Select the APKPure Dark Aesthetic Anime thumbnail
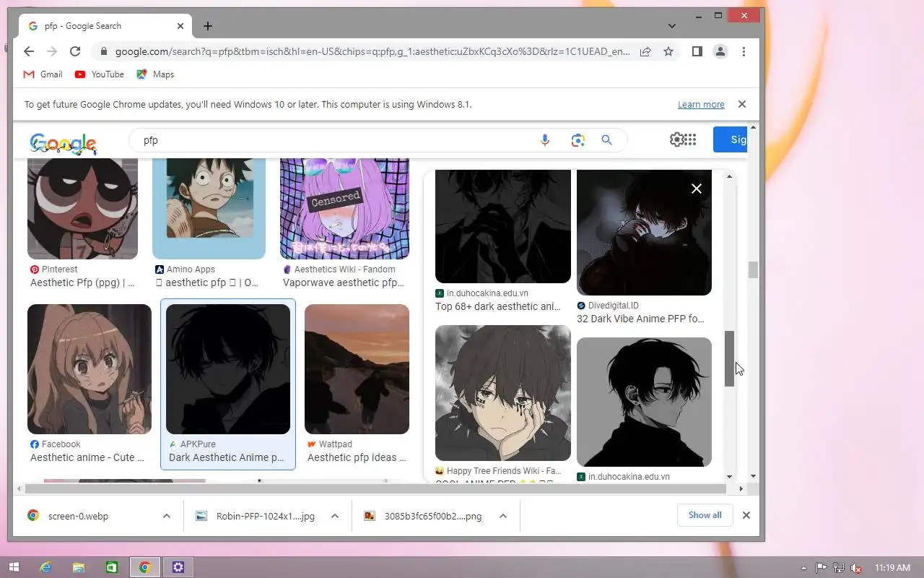The width and height of the screenshot is (924, 578). pyautogui.click(x=228, y=369)
